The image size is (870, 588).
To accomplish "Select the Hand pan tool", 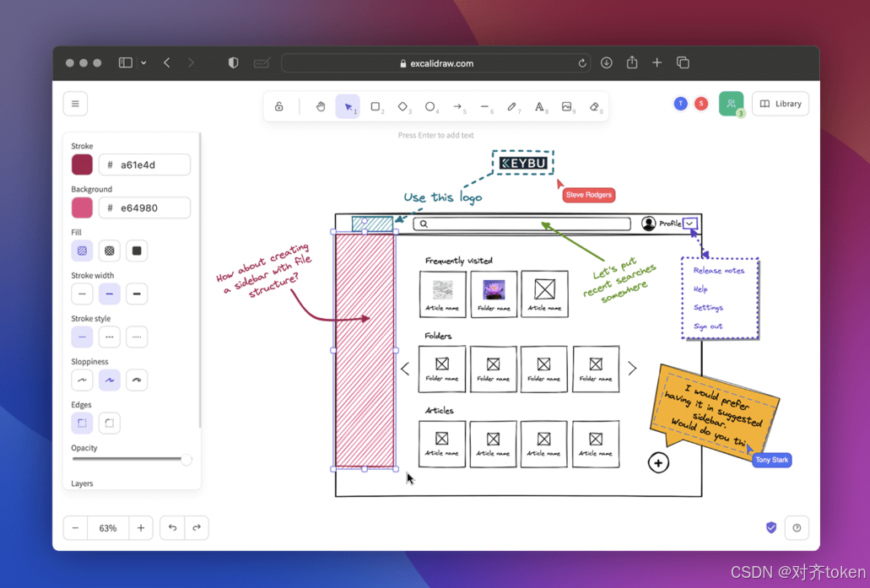I will (x=321, y=106).
